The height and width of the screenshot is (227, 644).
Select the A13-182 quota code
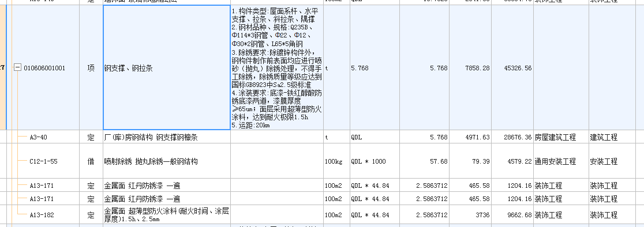point(42,215)
